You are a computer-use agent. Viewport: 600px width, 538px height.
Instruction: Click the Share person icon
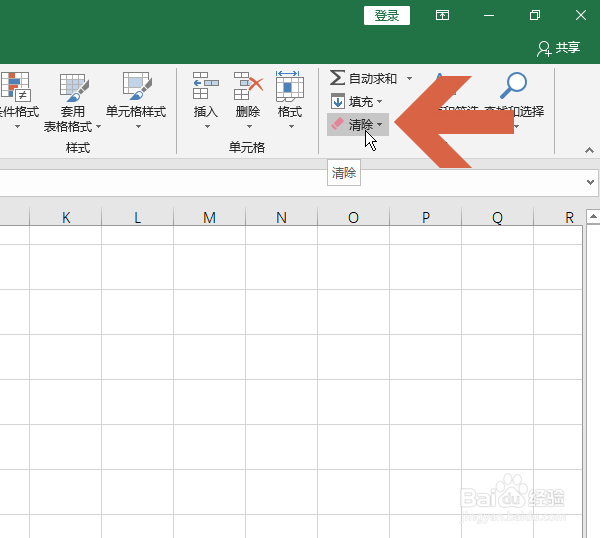point(544,49)
